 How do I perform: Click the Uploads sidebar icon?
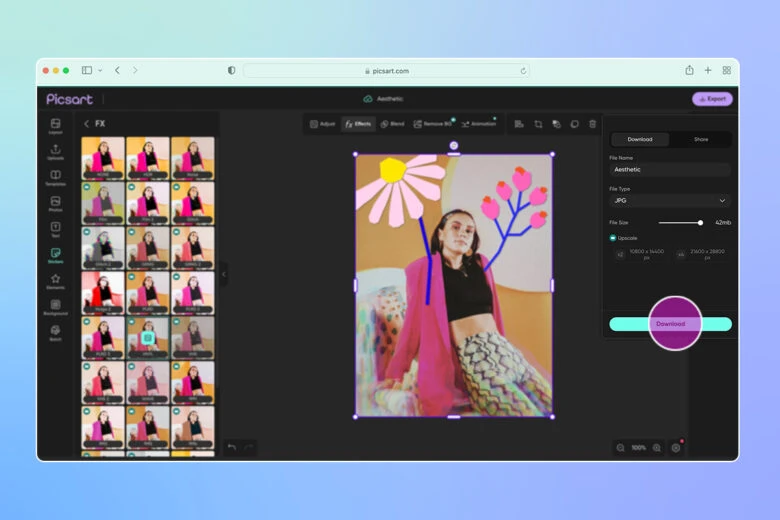tap(55, 152)
